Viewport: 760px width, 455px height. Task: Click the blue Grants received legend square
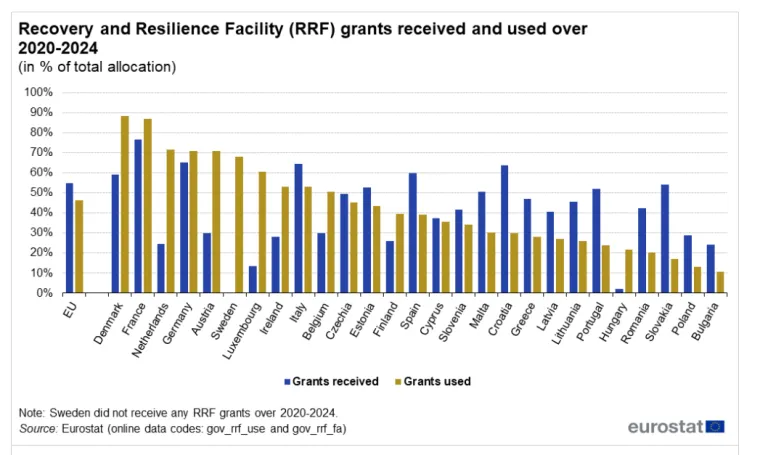[x=287, y=381]
